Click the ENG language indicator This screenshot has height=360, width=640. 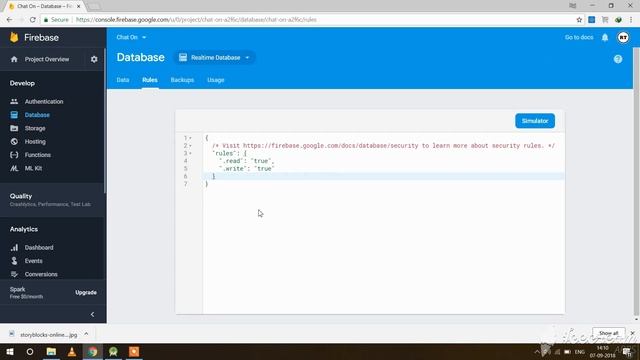tap(580, 352)
